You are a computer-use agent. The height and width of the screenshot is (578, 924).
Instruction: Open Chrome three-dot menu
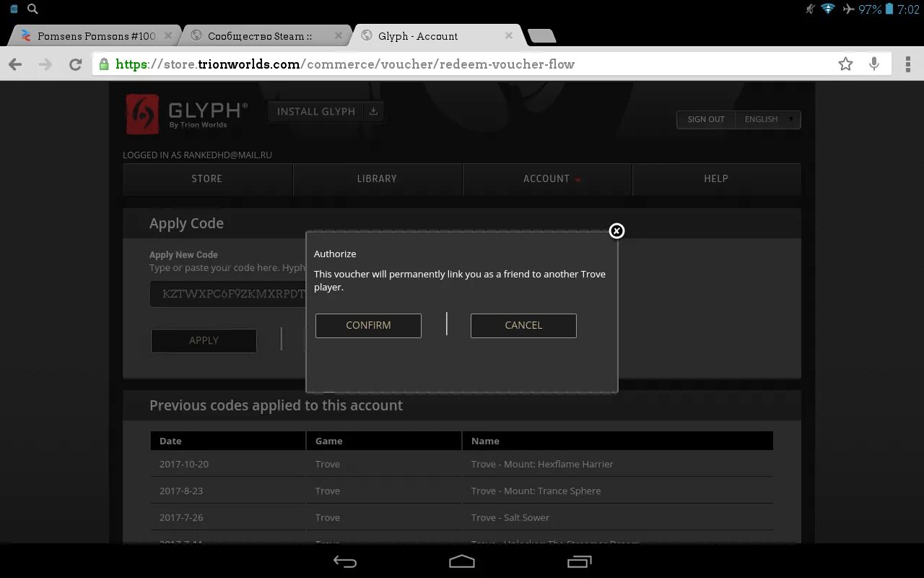(908, 64)
